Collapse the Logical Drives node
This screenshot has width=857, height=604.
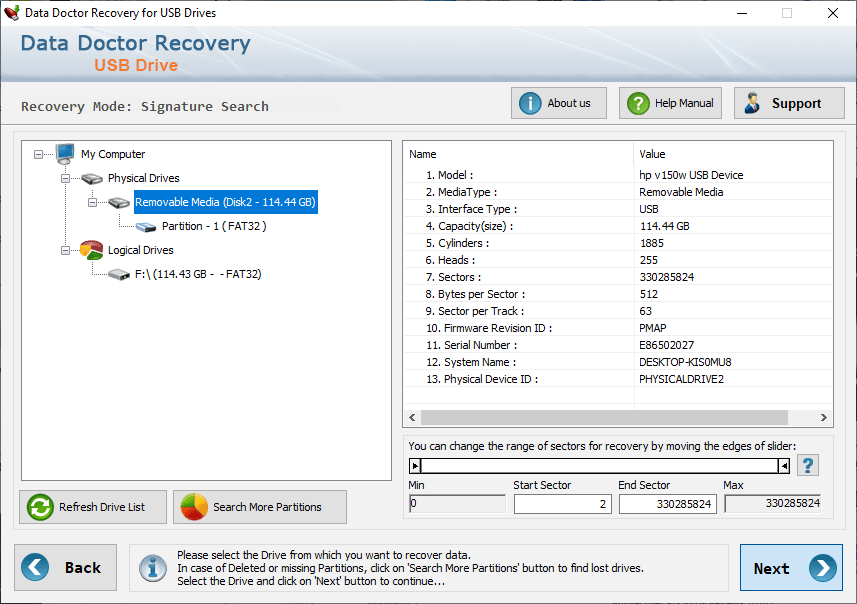[65, 250]
